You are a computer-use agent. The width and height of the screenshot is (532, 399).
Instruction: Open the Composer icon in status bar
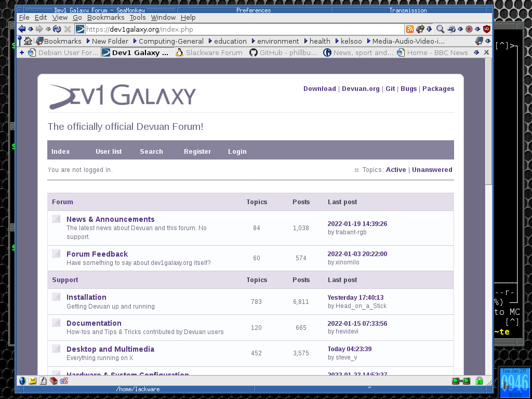(x=43, y=381)
